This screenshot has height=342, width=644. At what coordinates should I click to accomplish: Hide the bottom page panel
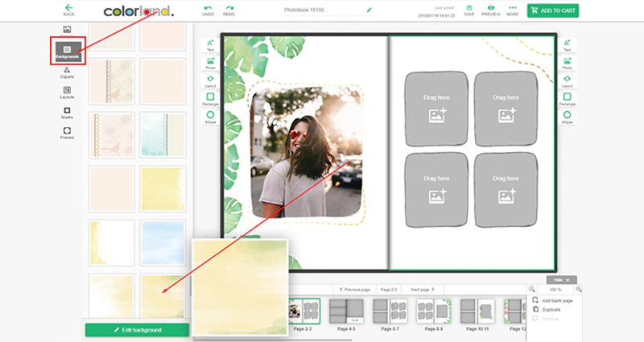(561, 279)
